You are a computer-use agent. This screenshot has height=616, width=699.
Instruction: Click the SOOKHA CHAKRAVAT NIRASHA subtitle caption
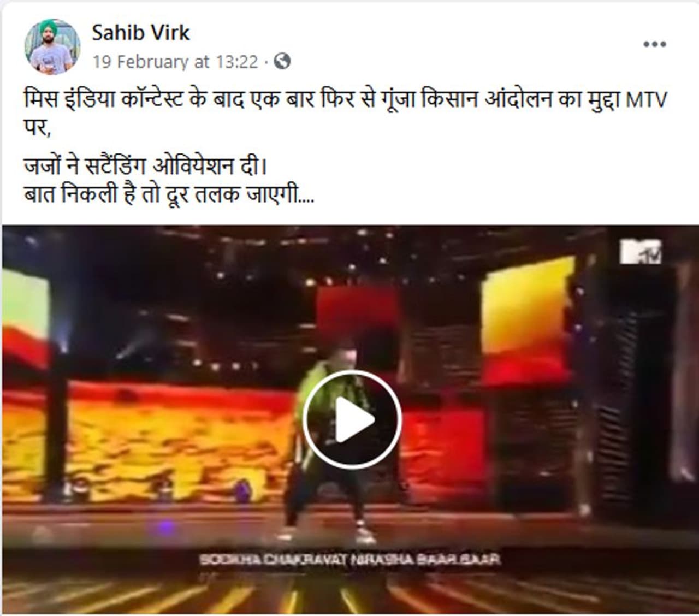click(350, 559)
